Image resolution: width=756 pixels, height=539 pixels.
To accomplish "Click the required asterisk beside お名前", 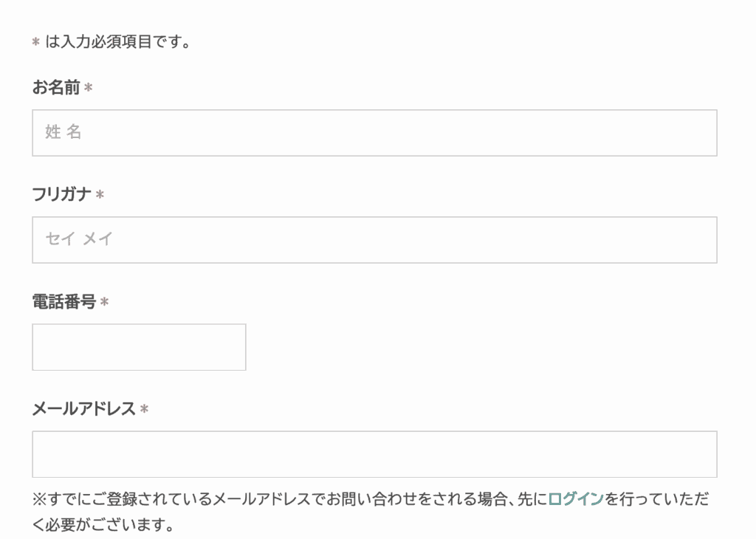I will (x=89, y=88).
